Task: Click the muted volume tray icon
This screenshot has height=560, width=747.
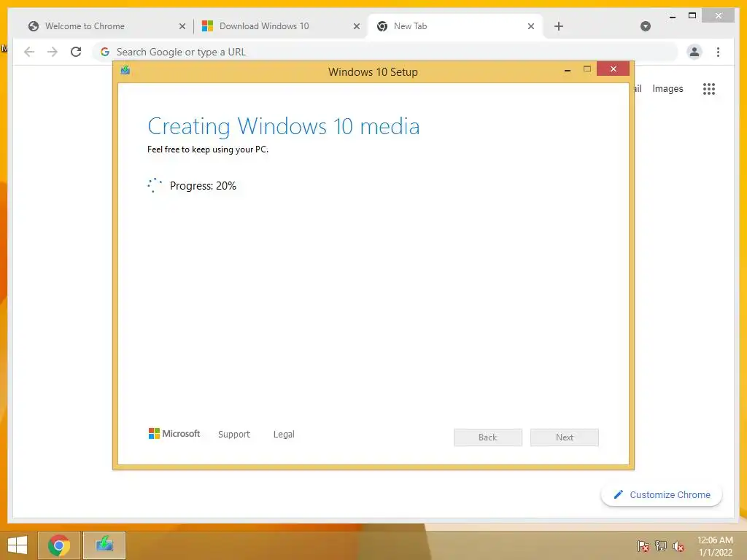Action: 678,545
